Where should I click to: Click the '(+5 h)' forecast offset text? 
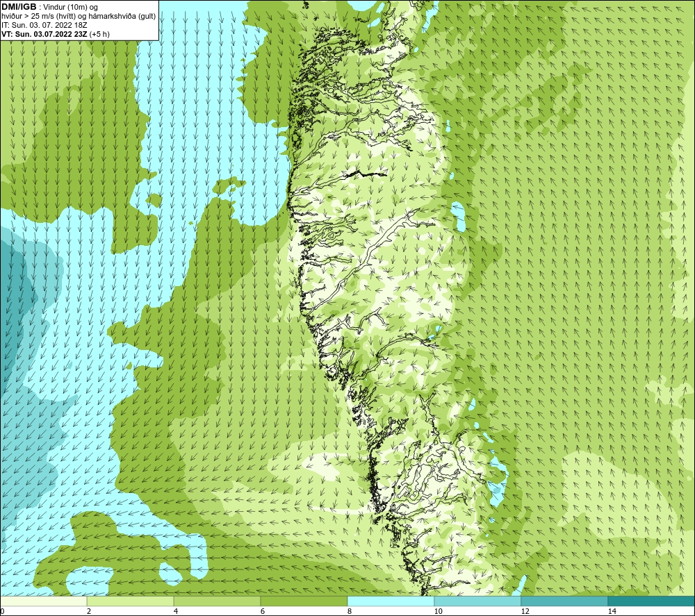(99, 34)
